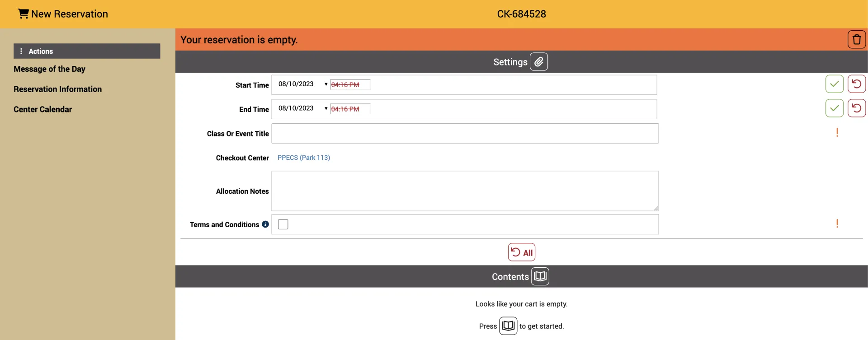Click the Terms and Conditions info icon
The width and height of the screenshot is (868, 340).
(265, 224)
